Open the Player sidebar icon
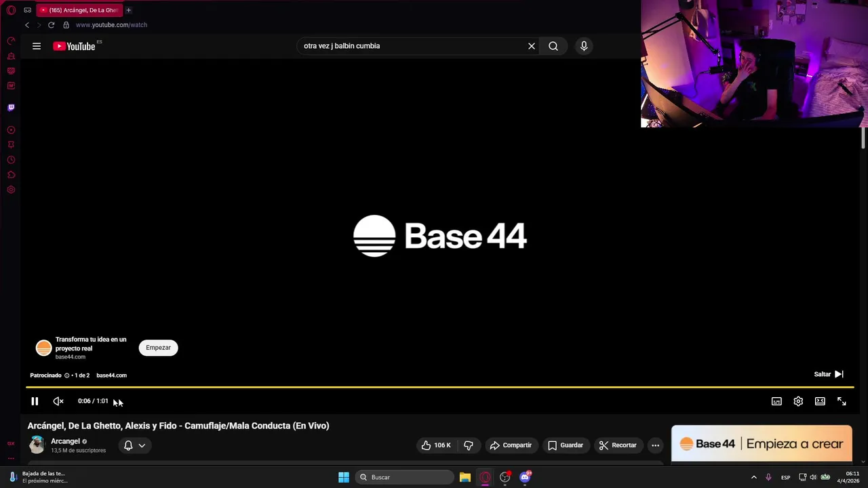Screen dimensions: 868x488 point(11,130)
